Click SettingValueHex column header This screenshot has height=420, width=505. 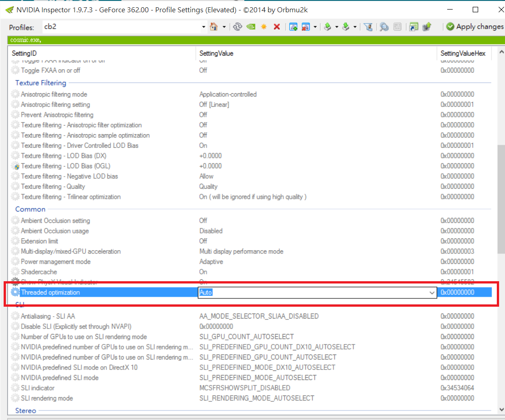(x=464, y=53)
